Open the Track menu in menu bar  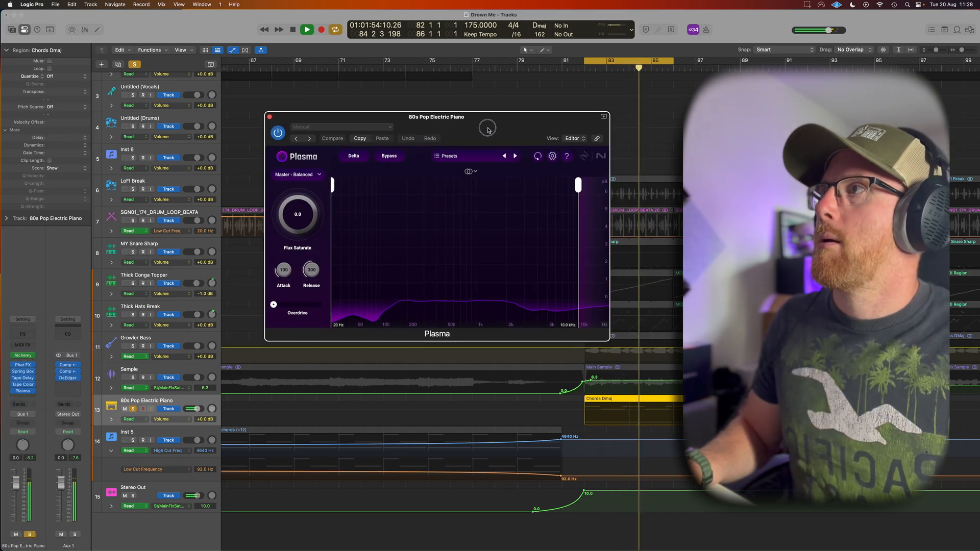(90, 4)
